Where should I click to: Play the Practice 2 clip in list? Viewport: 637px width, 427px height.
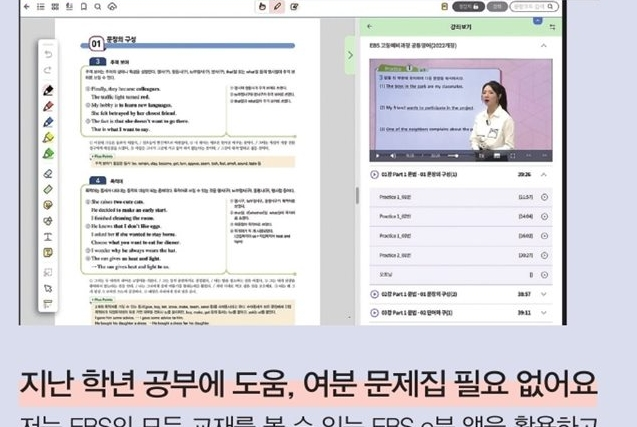point(545,254)
